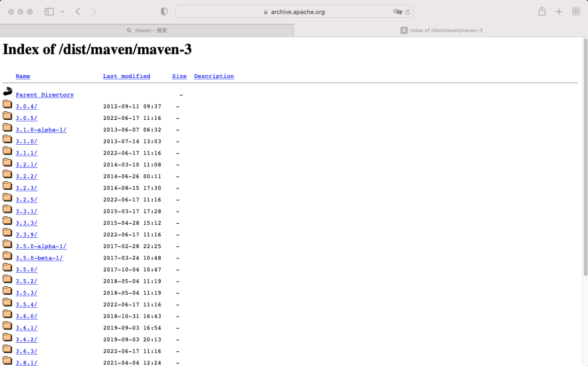Open the 3.5.4/ directory
The image size is (588, 366).
coord(26,305)
